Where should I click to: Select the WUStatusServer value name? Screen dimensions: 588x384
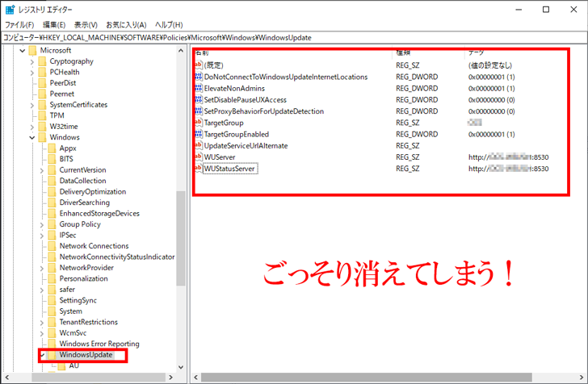pyautogui.click(x=230, y=169)
